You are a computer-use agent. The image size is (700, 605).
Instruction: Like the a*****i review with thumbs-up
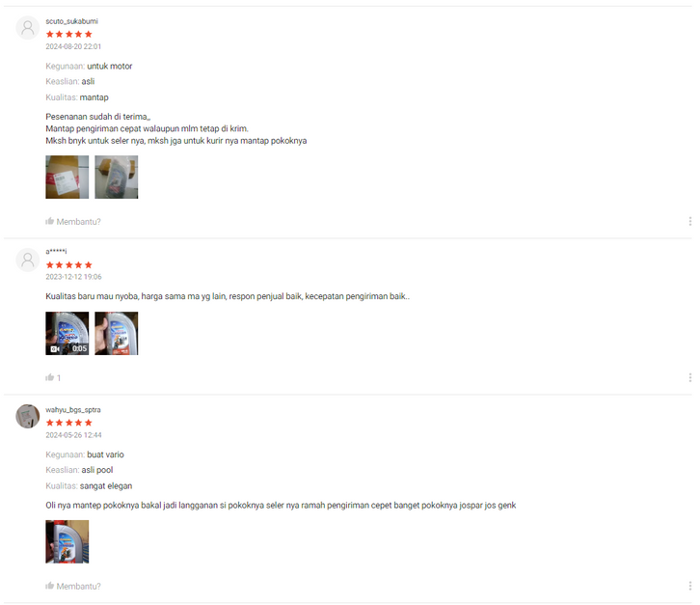53,378
